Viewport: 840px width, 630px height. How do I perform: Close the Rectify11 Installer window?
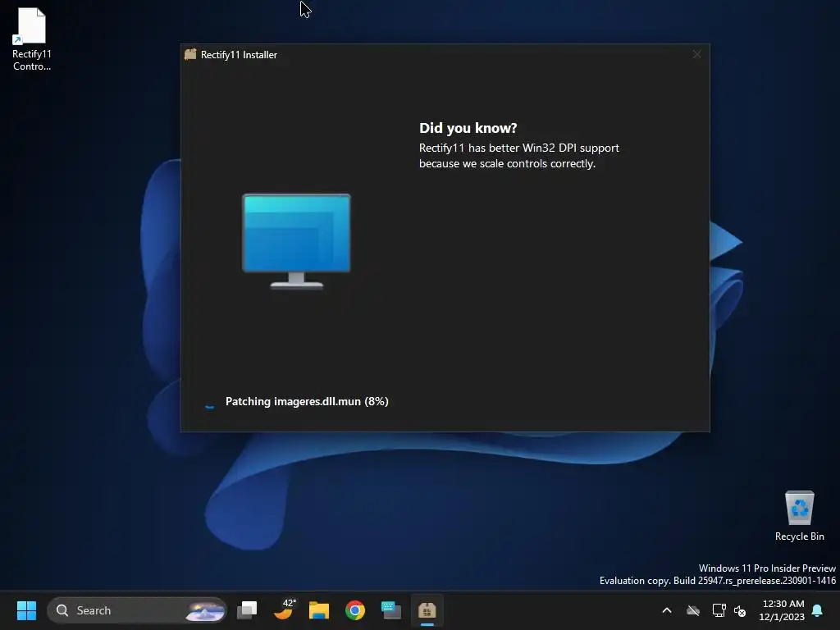click(696, 54)
